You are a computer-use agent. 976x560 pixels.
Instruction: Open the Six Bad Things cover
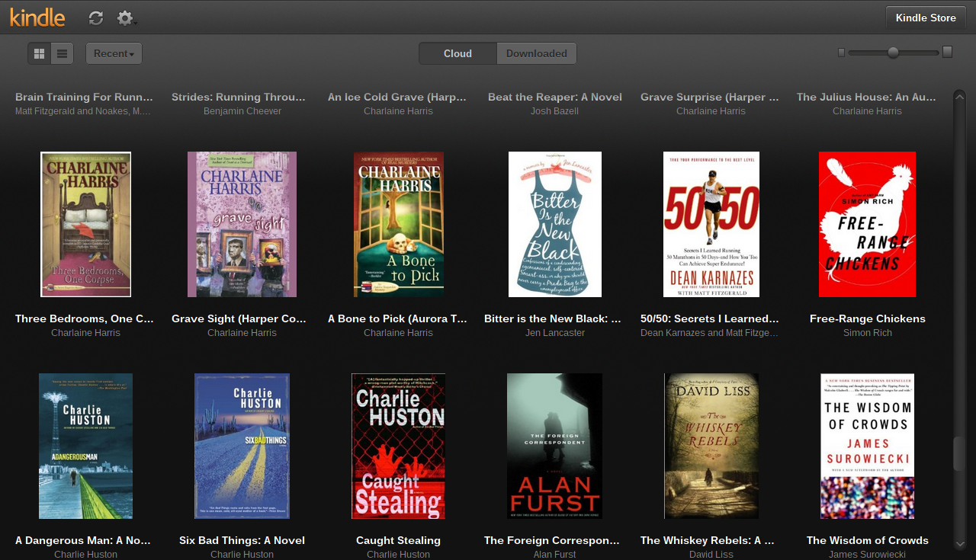point(242,446)
